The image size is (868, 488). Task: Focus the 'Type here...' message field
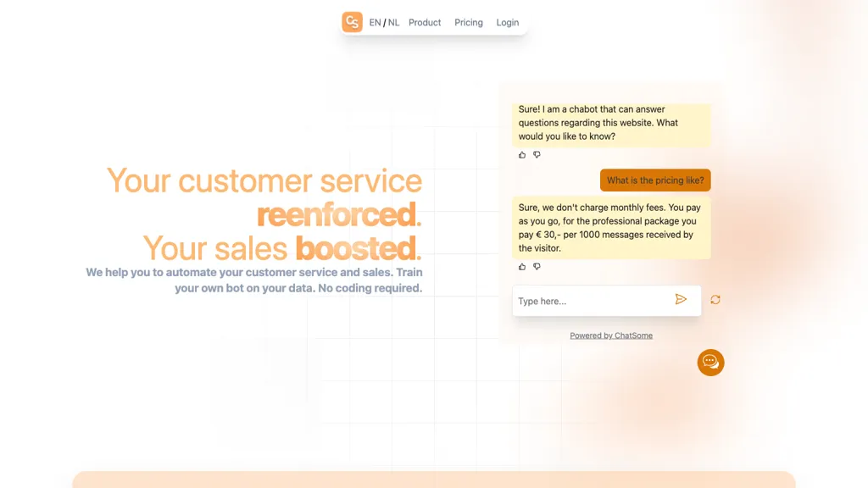click(x=591, y=301)
